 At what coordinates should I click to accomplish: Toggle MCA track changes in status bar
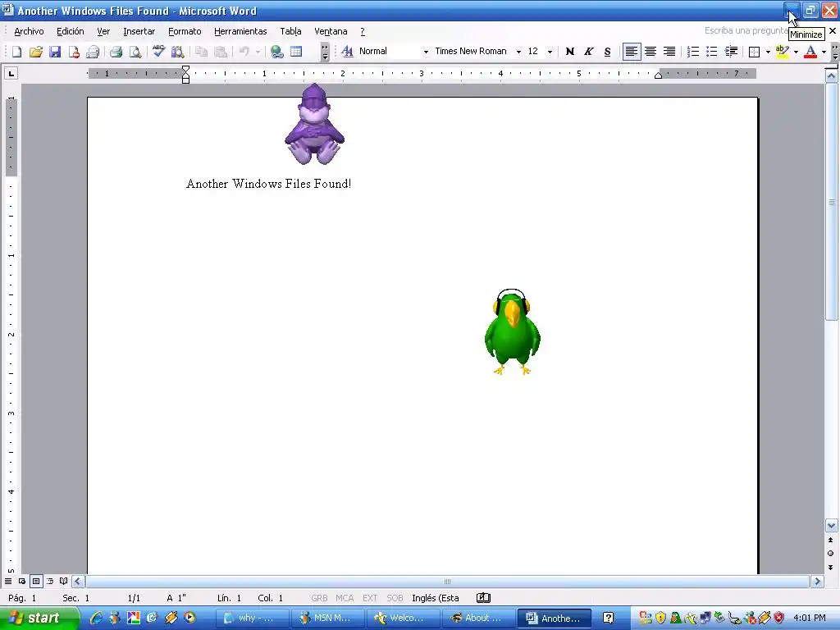[345, 598]
